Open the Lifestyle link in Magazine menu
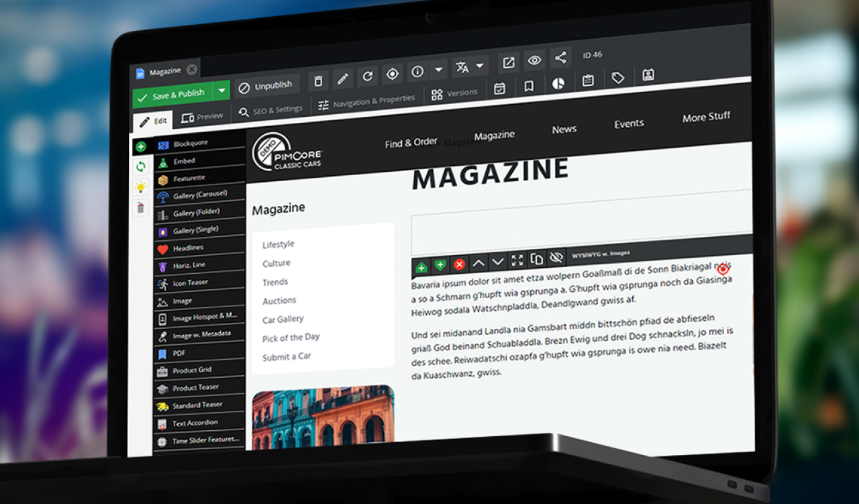 (x=278, y=244)
